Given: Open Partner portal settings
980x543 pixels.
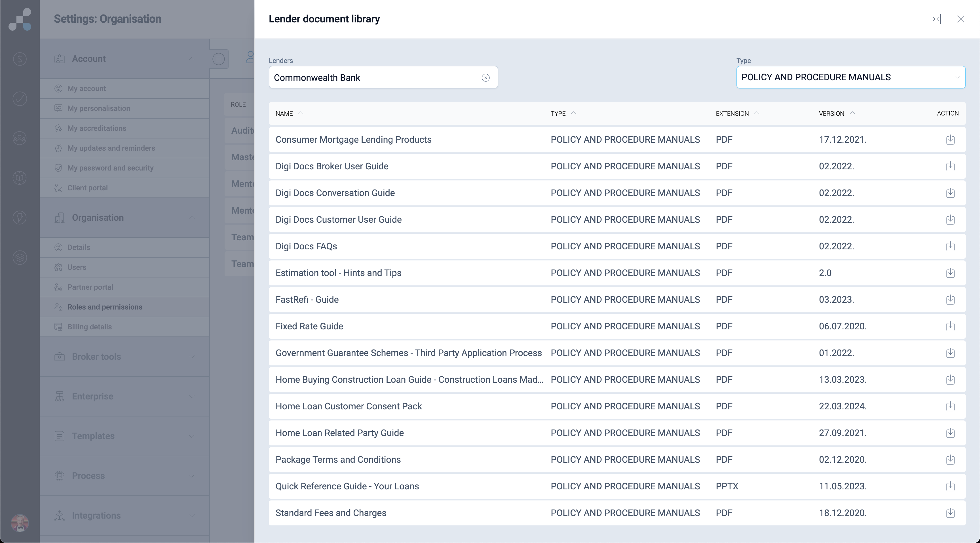Looking at the screenshot, I should point(124,287).
